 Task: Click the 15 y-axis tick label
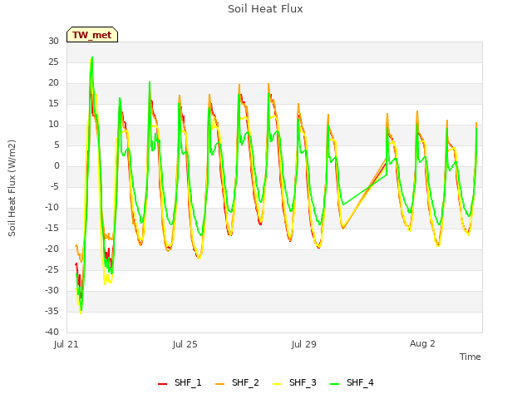click(x=53, y=103)
